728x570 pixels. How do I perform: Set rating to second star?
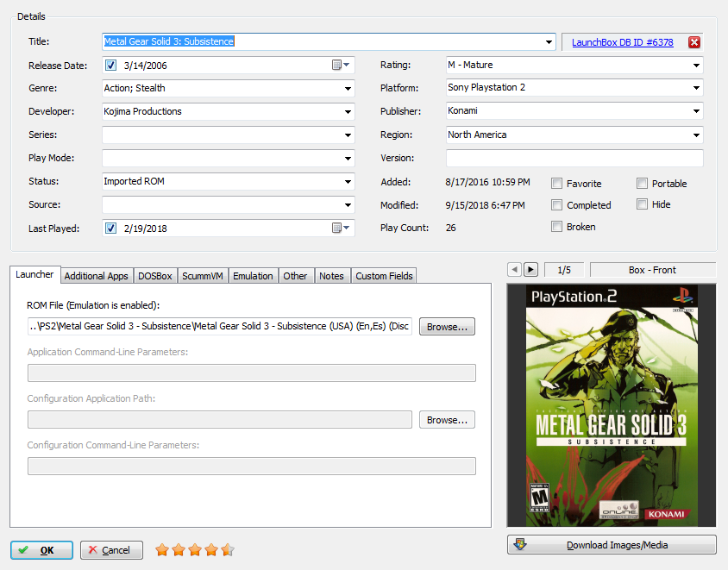(x=179, y=550)
